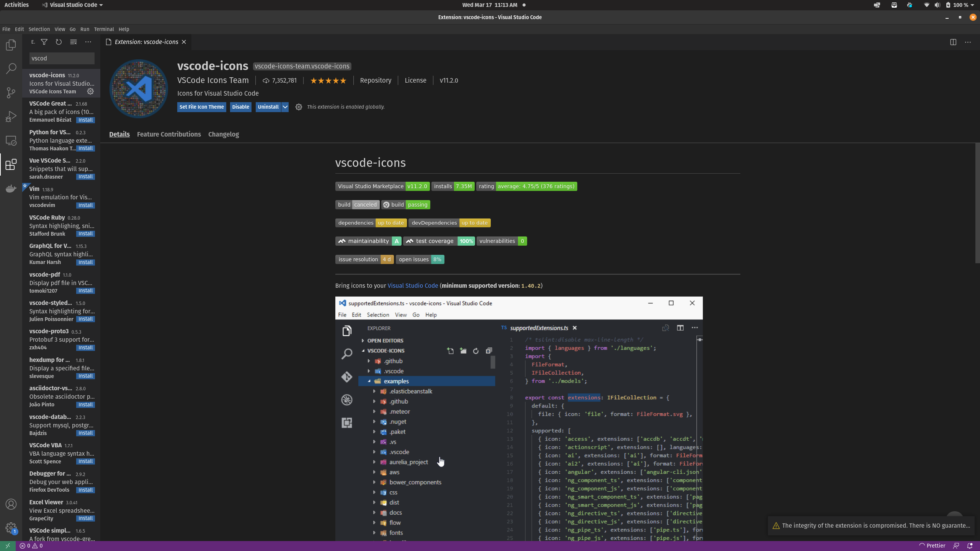Open the system status menu dropdown
Viewport: 980px width, 551px height.
(x=972, y=5)
